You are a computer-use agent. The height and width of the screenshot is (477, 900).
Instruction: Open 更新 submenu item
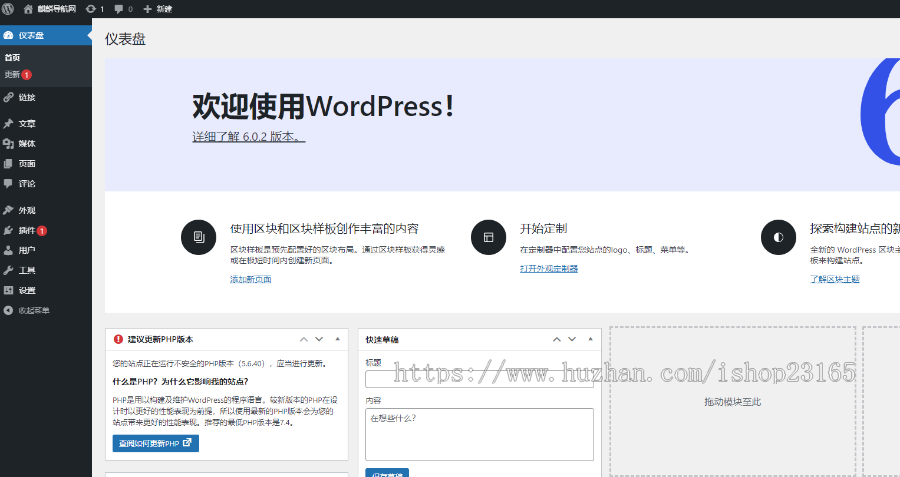(x=18, y=75)
